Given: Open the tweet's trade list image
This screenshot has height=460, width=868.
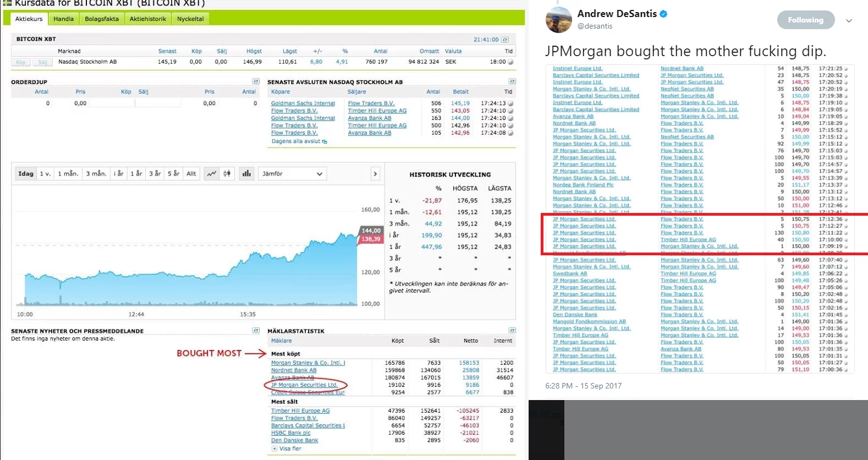Looking at the screenshot, I should (x=700, y=218).
